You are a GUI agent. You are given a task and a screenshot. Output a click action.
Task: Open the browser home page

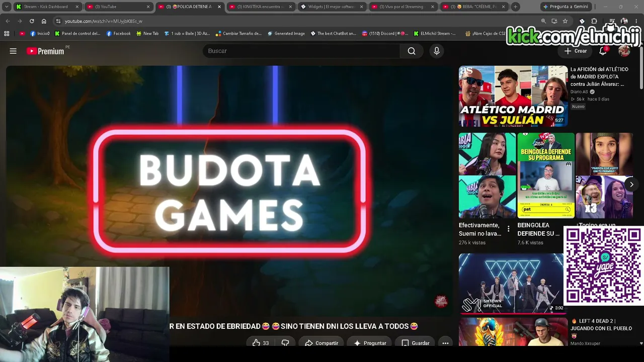click(44, 21)
